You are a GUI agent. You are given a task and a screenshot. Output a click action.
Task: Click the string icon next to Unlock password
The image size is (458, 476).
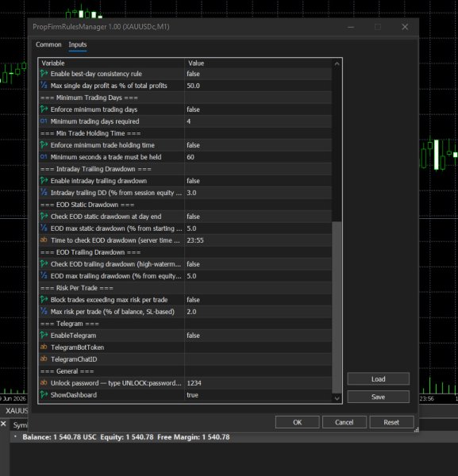click(x=44, y=383)
